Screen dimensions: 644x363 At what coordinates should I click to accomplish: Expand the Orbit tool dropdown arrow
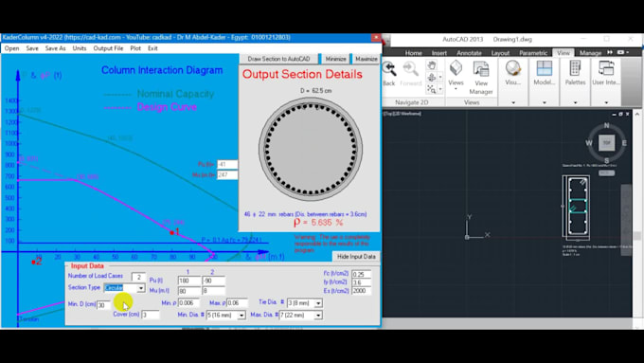pyautogui.click(x=439, y=77)
